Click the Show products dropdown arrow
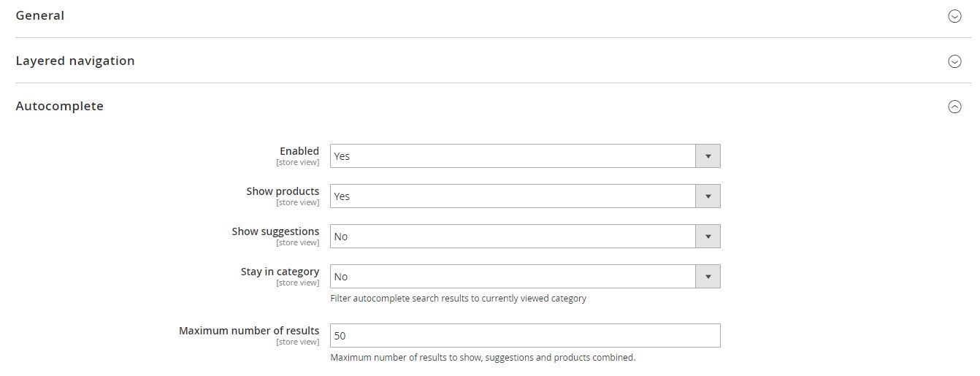The width and height of the screenshot is (980, 376). [708, 196]
